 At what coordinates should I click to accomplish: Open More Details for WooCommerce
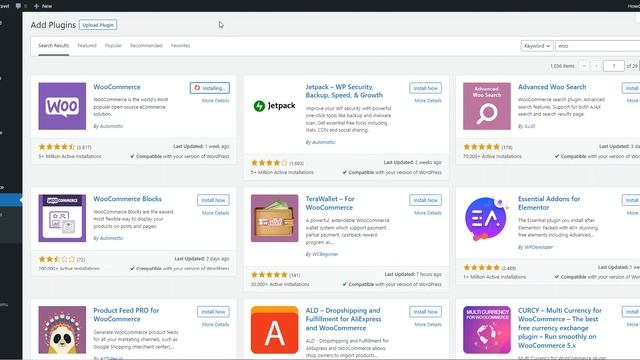(x=216, y=100)
